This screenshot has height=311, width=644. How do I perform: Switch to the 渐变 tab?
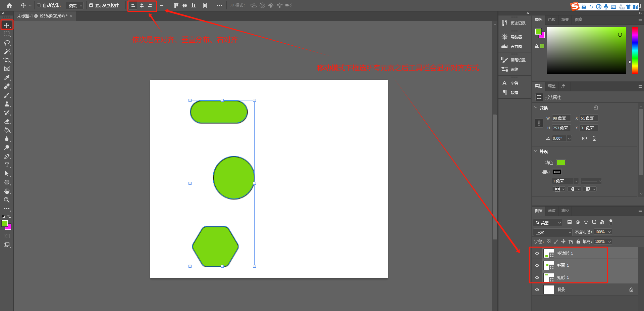[x=565, y=19]
